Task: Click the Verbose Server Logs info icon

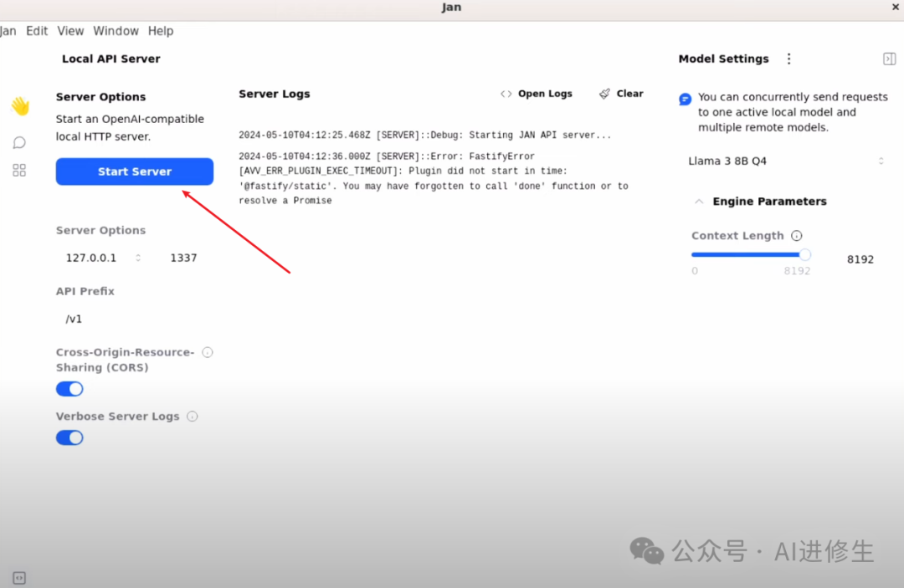Action: [x=192, y=417]
